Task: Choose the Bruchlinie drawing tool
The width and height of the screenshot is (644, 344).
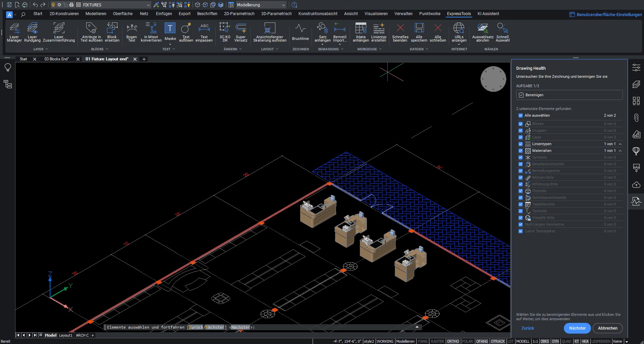Action: (300, 32)
